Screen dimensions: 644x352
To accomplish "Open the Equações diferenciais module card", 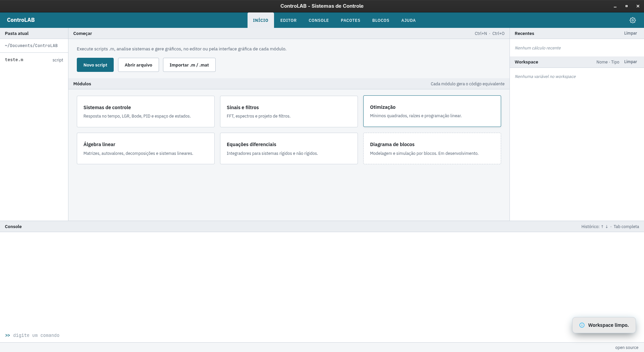I will point(289,148).
